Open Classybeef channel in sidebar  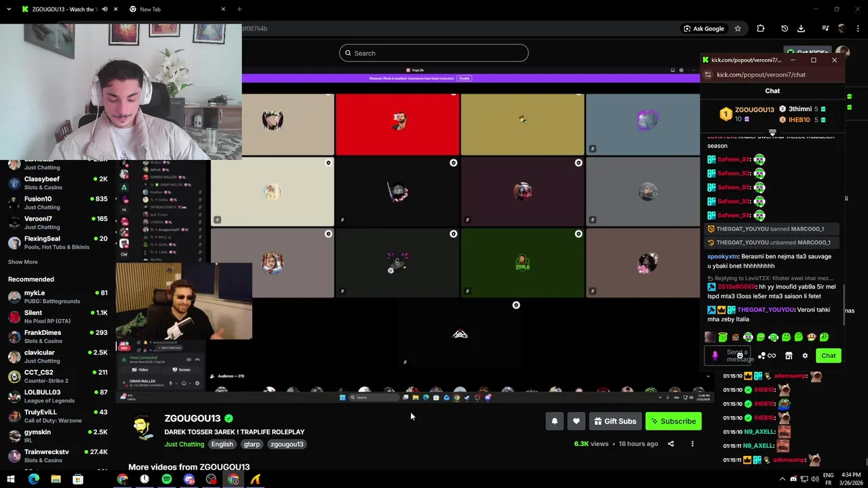(x=58, y=183)
